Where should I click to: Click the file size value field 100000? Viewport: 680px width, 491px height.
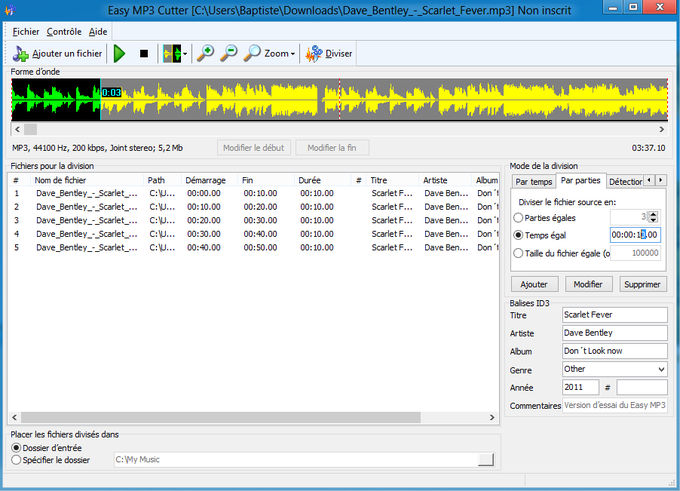click(x=635, y=253)
